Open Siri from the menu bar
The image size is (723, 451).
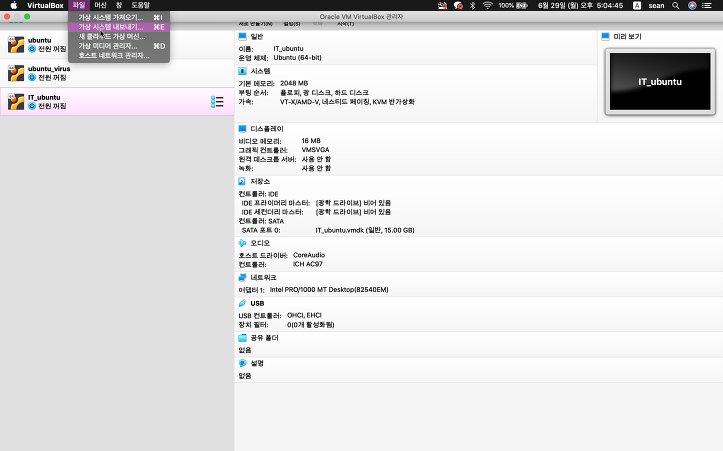tap(692, 6)
